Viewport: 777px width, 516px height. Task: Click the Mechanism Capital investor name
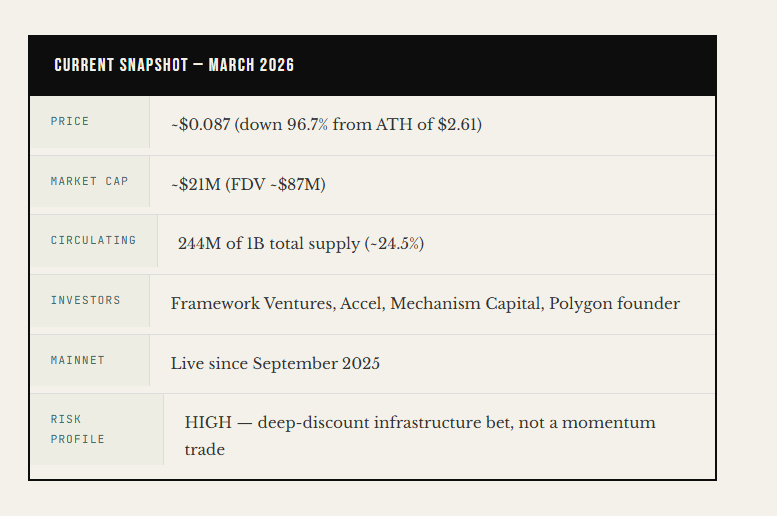tap(465, 303)
